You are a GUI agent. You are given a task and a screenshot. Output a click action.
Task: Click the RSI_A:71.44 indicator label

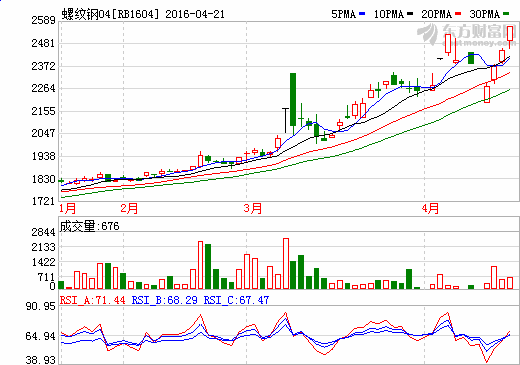coord(93,300)
